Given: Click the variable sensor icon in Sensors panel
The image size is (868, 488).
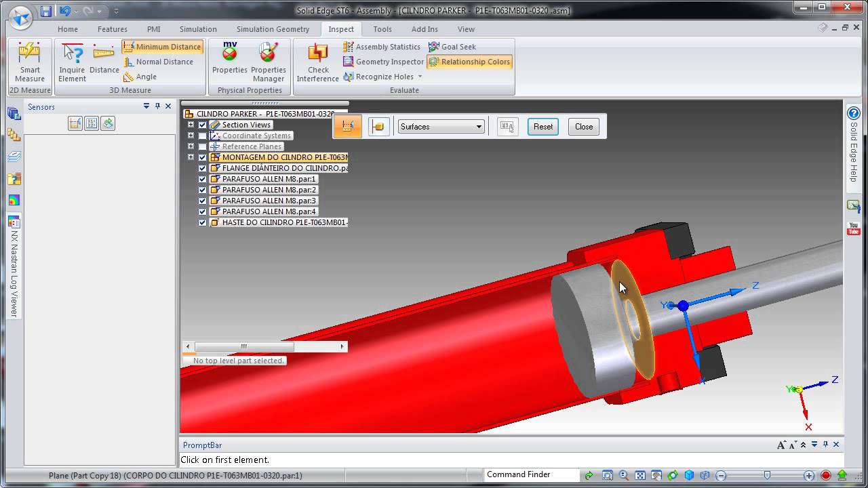Looking at the screenshot, I should pos(92,123).
